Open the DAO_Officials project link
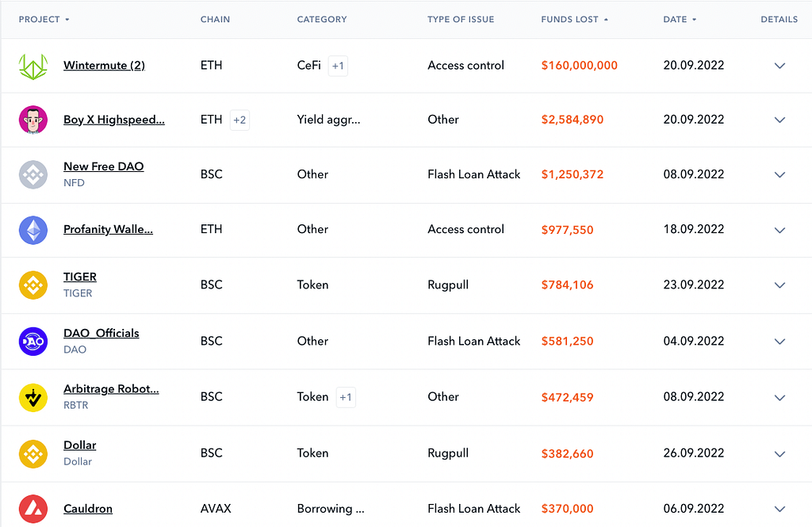This screenshot has width=812, height=527. (x=101, y=333)
